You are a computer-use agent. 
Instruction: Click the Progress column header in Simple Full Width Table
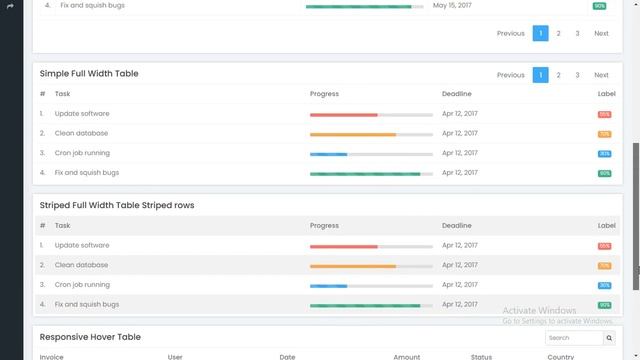[324, 94]
